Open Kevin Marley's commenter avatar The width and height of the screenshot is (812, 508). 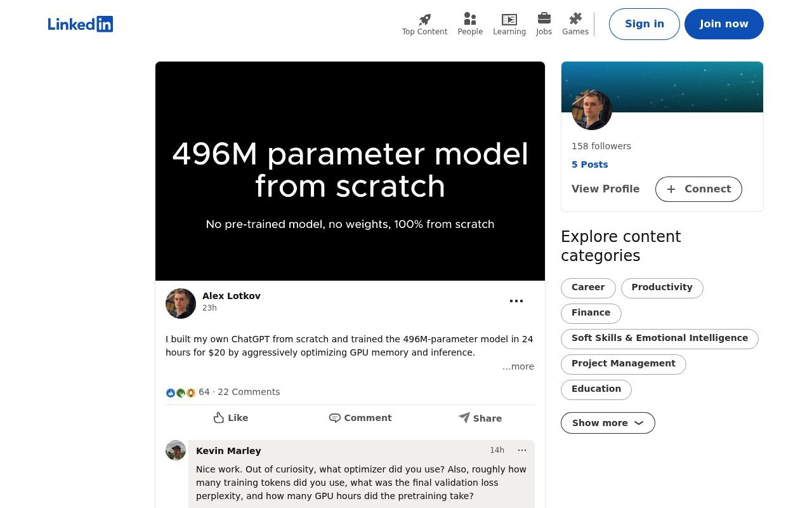coord(176,450)
